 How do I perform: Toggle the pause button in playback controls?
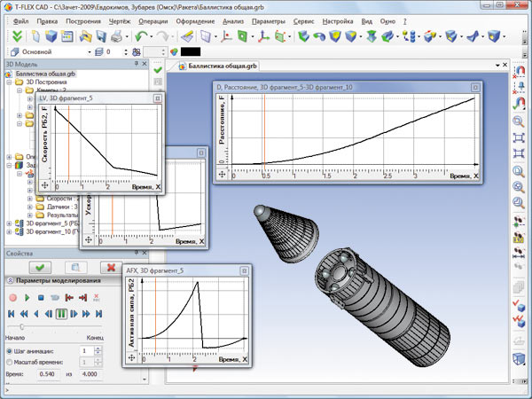(x=61, y=314)
